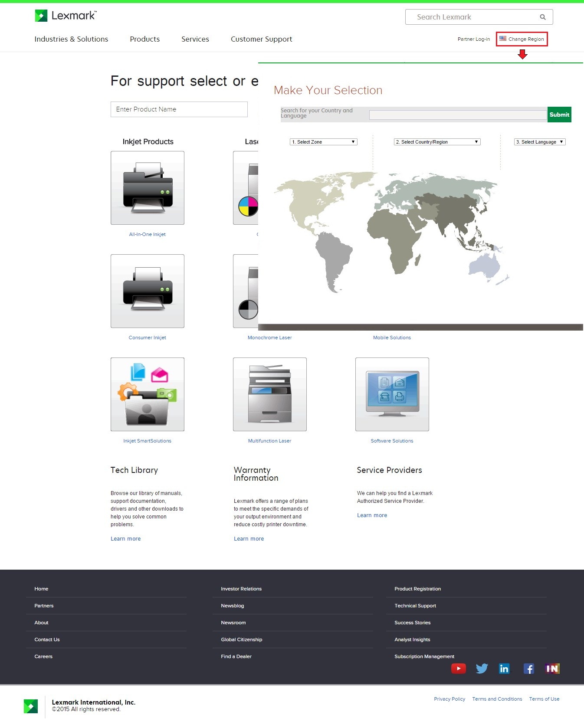The width and height of the screenshot is (584, 728).
Task: Click the Multifunction Laser text link
Action: coord(270,441)
